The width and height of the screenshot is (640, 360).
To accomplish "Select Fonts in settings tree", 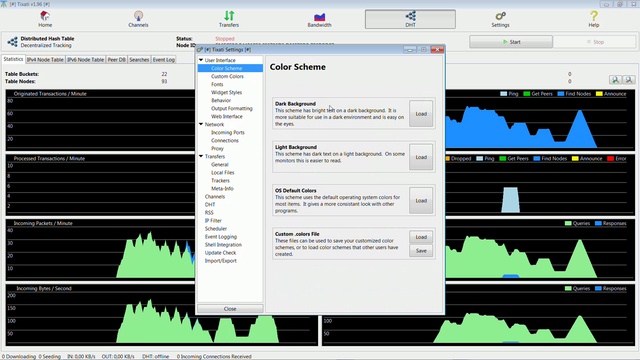I will coord(217,84).
